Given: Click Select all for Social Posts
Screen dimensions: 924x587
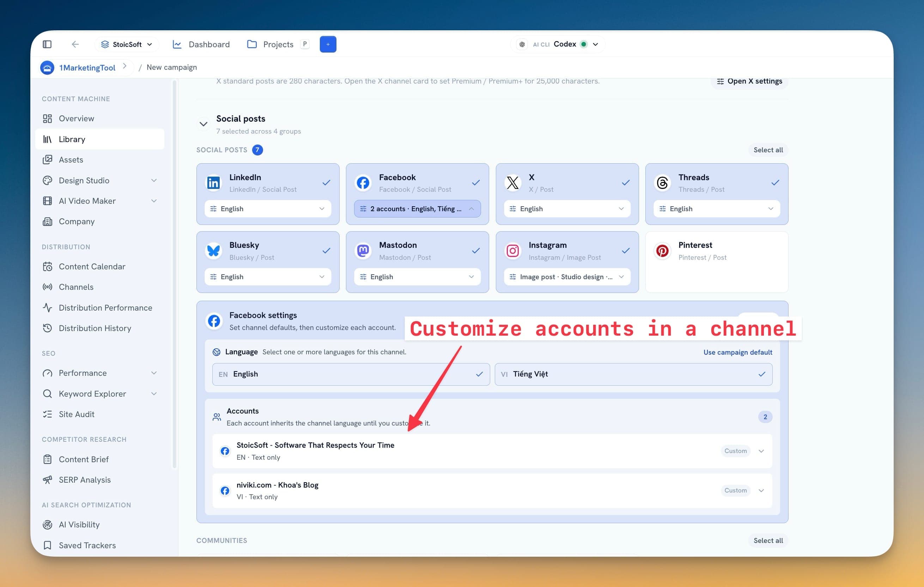Looking at the screenshot, I should click(768, 150).
